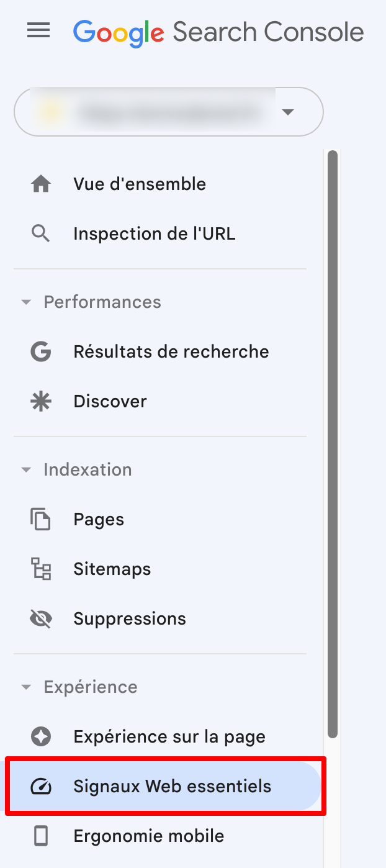Screen dimensions: 386x868
Task: Select the Suppressions crossed-eye icon
Action: [40, 618]
